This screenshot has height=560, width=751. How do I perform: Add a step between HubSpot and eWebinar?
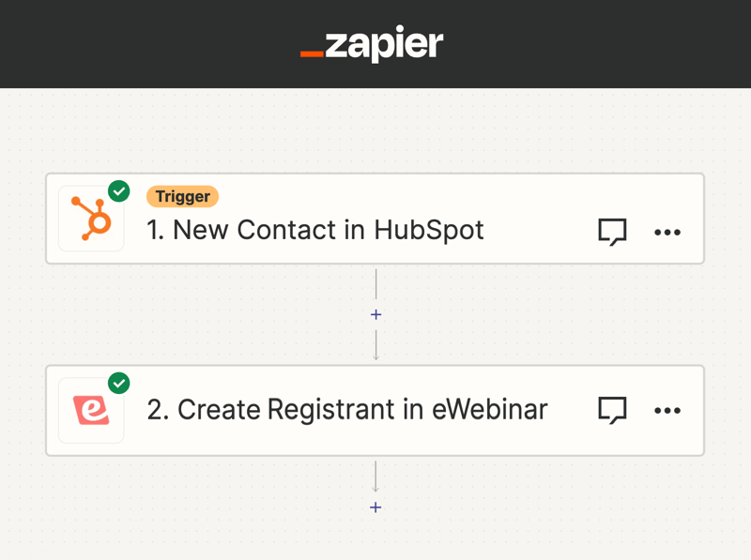pos(375,314)
